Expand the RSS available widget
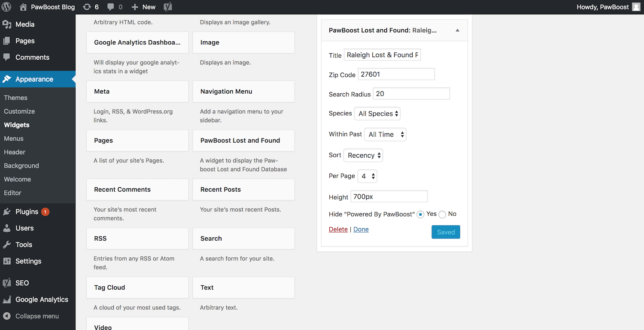This screenshot has width=644, height=330. tap(137, 238)
